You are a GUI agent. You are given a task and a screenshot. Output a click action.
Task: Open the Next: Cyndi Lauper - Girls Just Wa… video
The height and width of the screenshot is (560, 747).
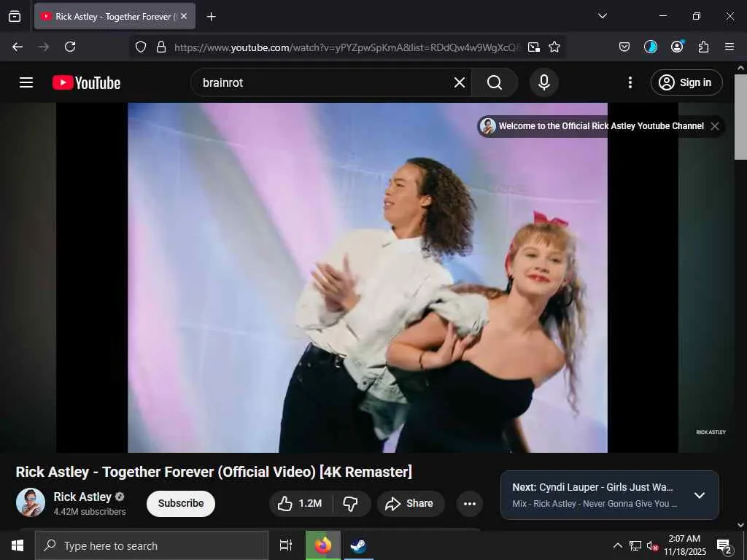point(592,487)
